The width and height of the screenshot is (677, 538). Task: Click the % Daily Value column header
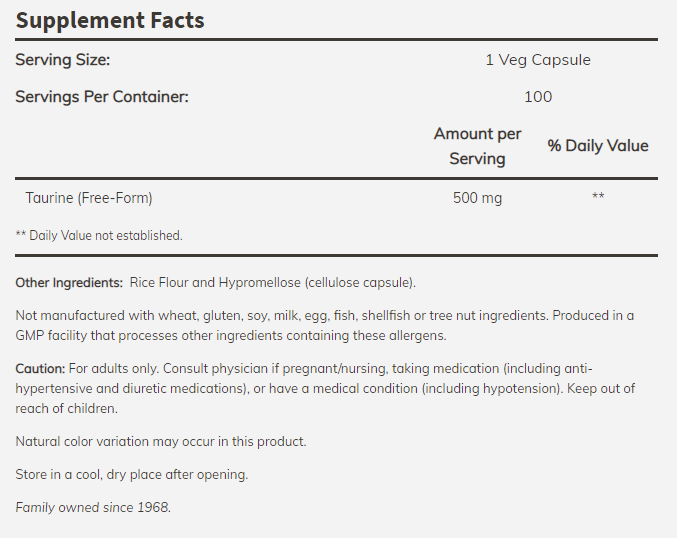pyautogui.click(x=598, y=146)
